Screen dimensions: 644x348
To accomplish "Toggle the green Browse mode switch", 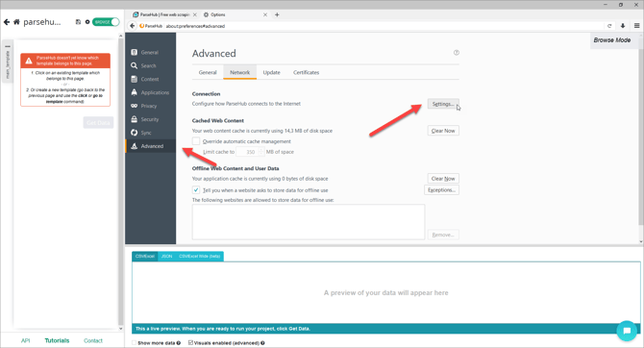I will coord(106,22).
